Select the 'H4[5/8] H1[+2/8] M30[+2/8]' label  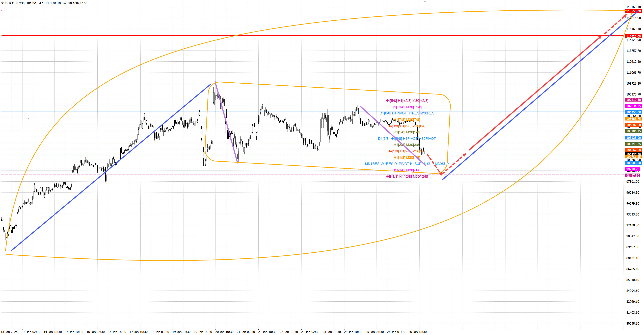[x=407, y=101]
